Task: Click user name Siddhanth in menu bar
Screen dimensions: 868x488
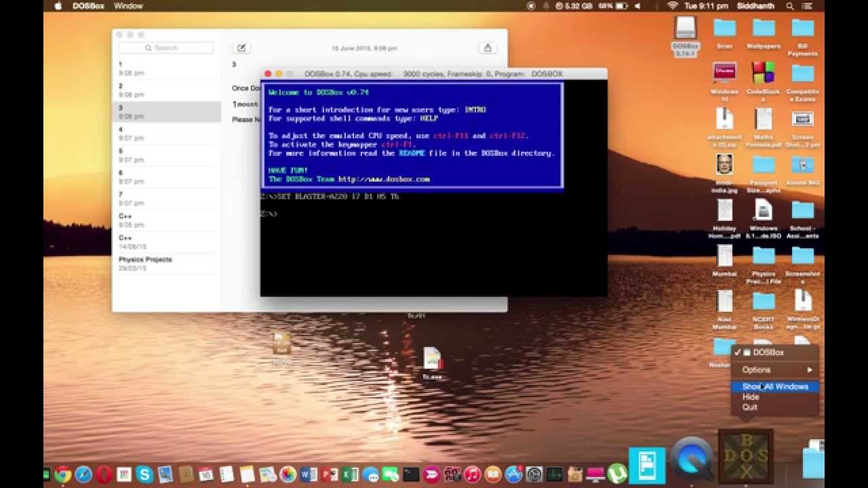Action: [x=755, y=5]
